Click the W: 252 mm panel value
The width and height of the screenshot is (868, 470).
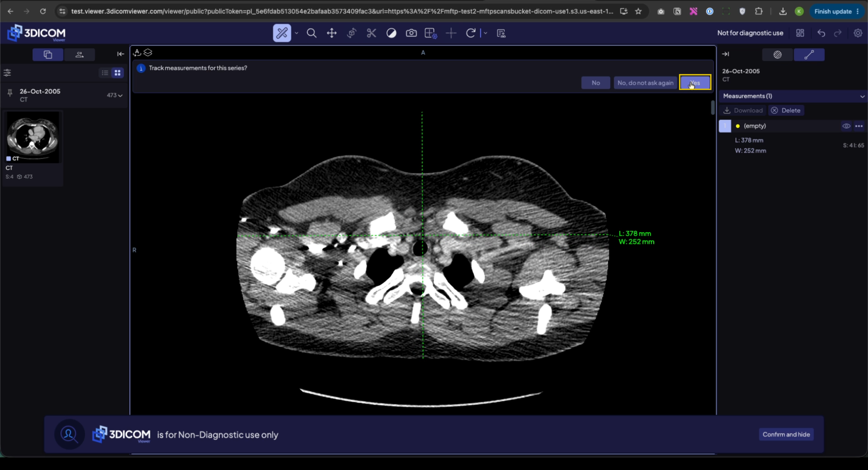[x=750, y=151]
